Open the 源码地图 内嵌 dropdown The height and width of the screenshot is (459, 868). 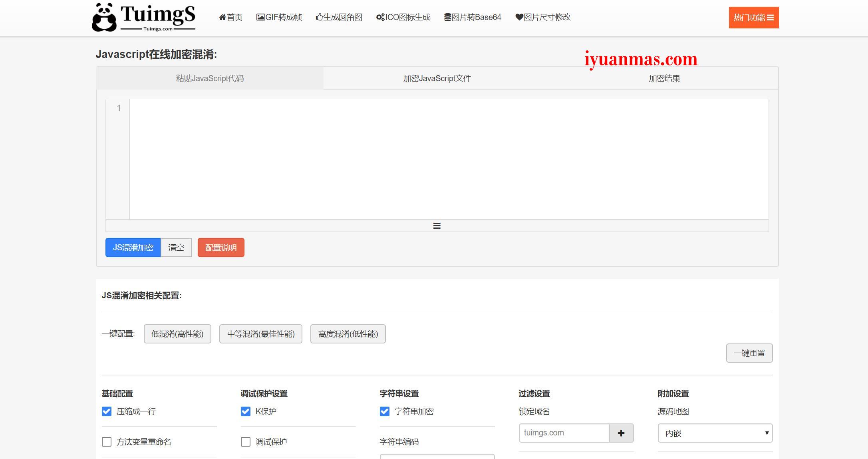click(715, 433)
